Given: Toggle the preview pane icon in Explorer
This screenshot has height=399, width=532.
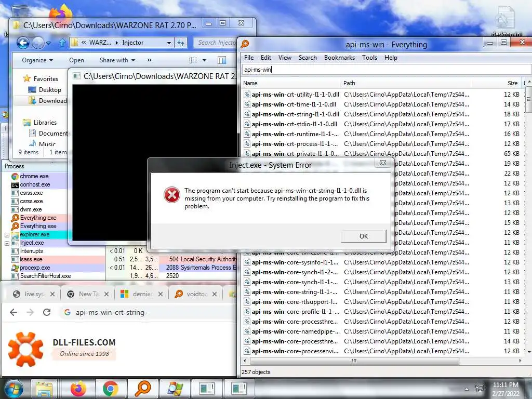Looking at the screenshot, I should coord(222,60).
